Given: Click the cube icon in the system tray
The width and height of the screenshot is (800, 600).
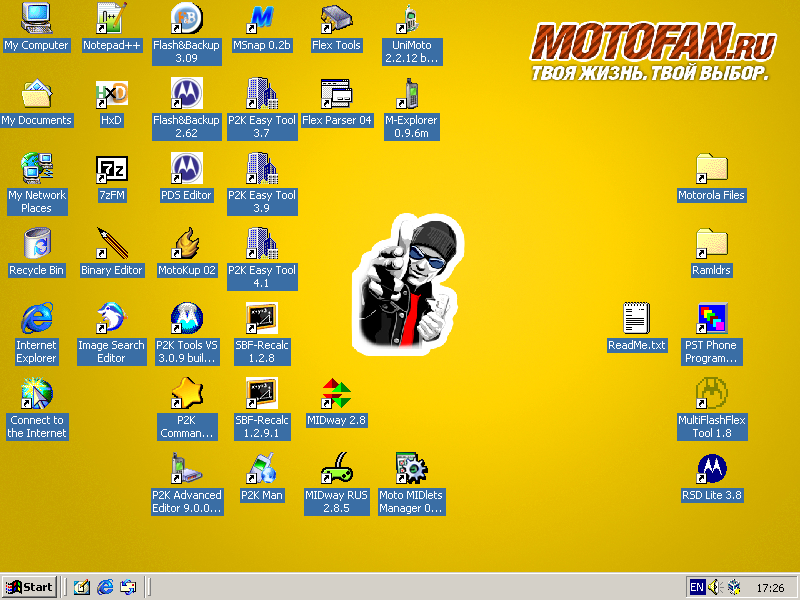Looking at the screenshot, I should point(735,587).
